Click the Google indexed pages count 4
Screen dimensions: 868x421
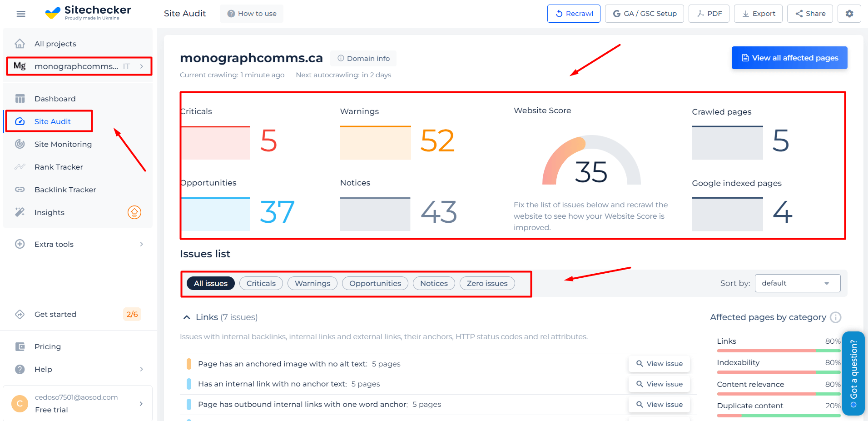click(783, 212)
